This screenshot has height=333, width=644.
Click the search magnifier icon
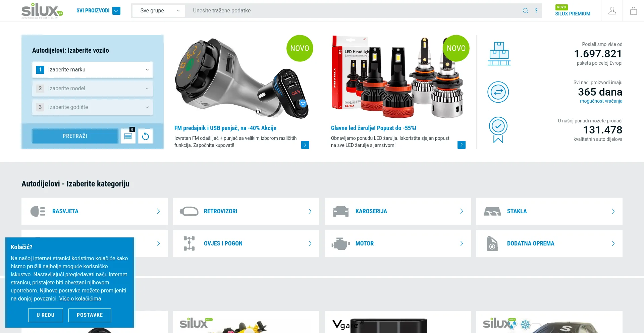pyautogui.click(x=525, y=11)
